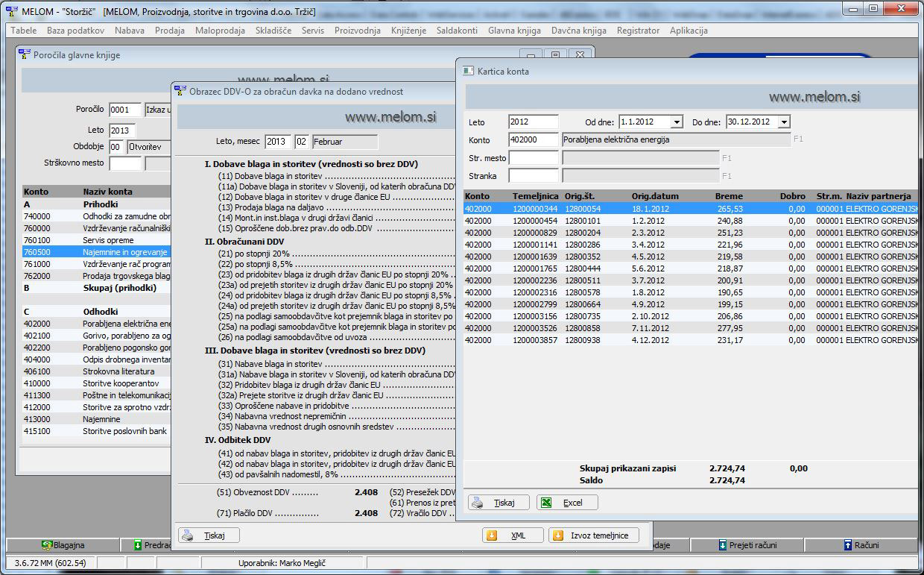
Task: Open the Saldakonti menu
Action: (457, 31)
